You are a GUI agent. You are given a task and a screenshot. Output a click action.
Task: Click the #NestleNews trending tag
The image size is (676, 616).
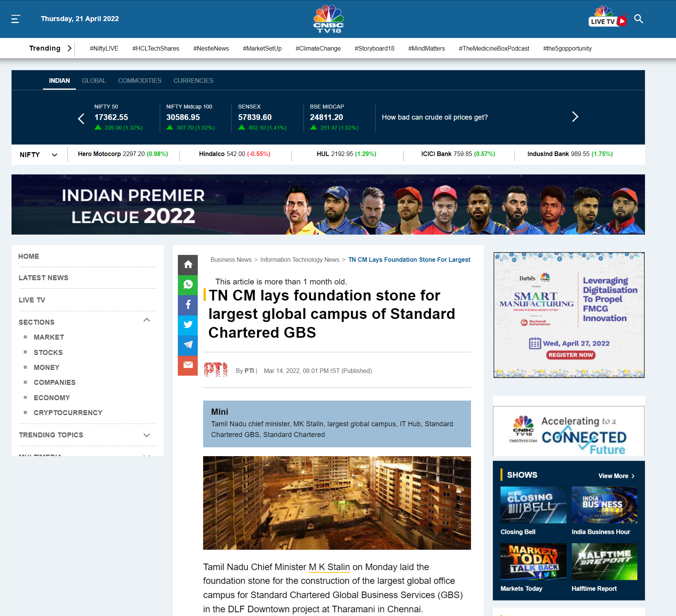[211, 49]
